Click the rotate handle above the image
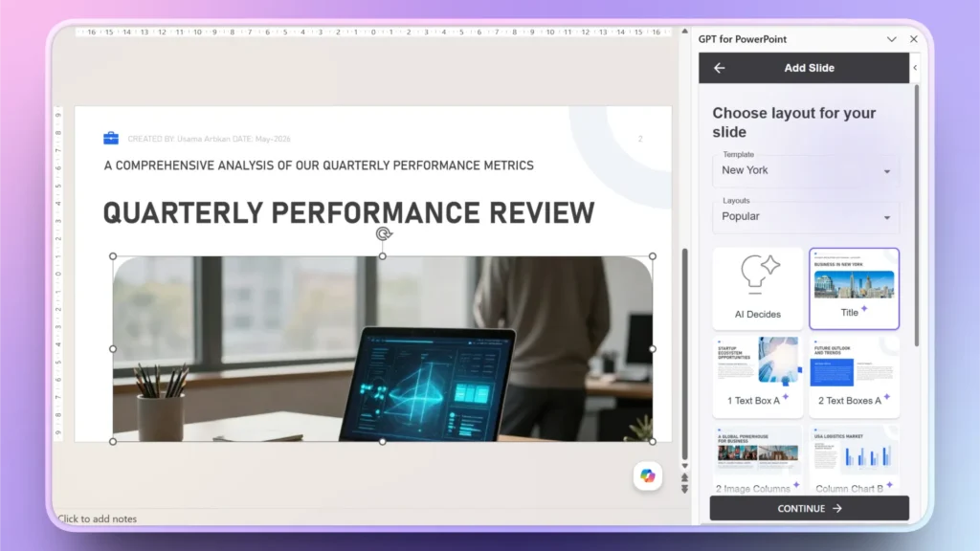This screenshot has width=980, height=551. point(383,233)
